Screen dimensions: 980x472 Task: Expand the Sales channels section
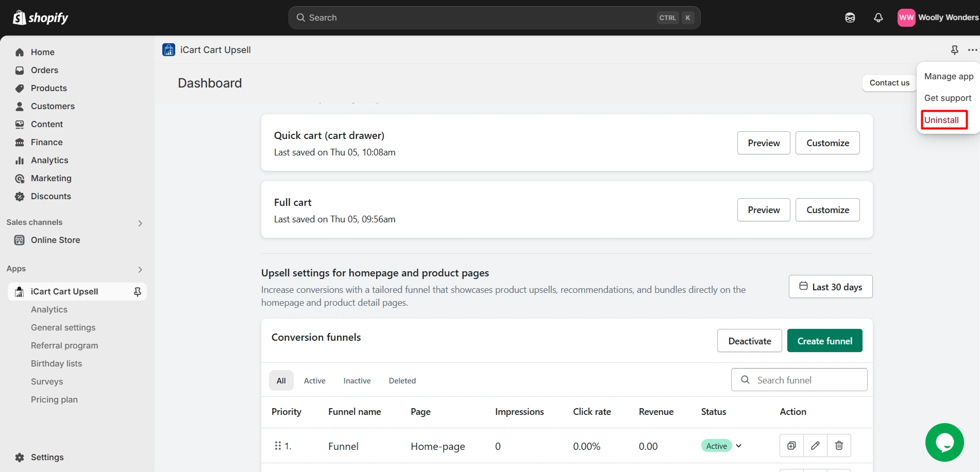coord(140,223)
